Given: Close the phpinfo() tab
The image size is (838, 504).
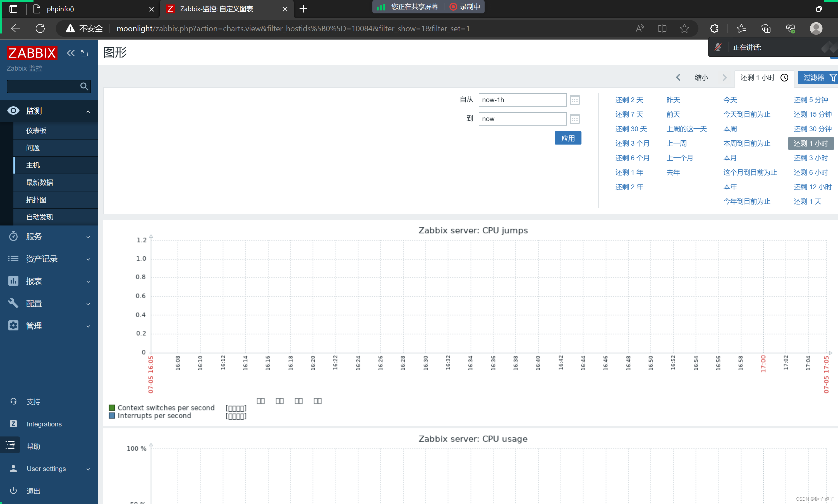Looking at the screenshot, I should tap(152, 9).
